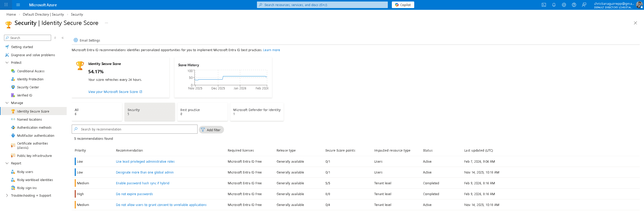Screen dimensions: 644x216
Task: Expand Troubleshooting + Support section
Action: 7,196
